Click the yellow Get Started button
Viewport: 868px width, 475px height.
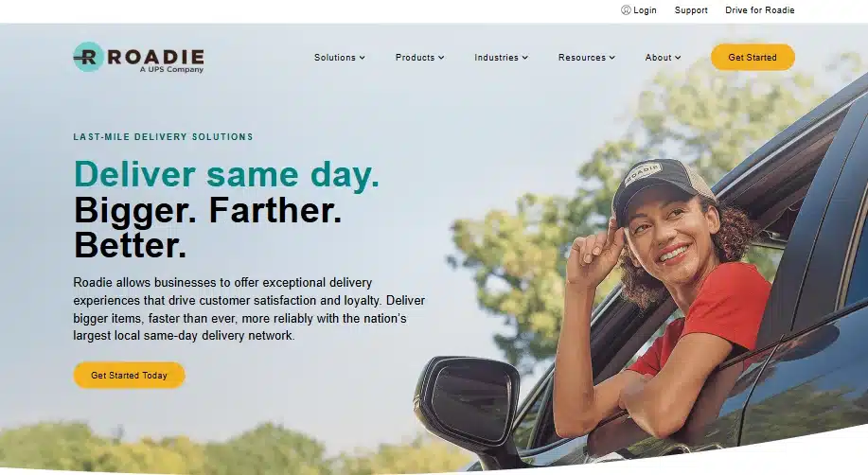point(753,57)
